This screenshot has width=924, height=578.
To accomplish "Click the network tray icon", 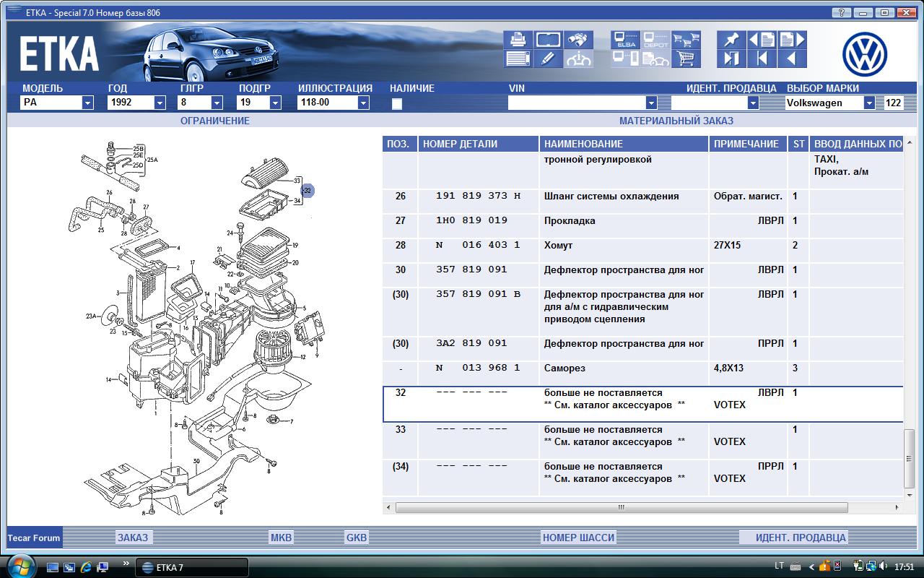I will (872, 566).
